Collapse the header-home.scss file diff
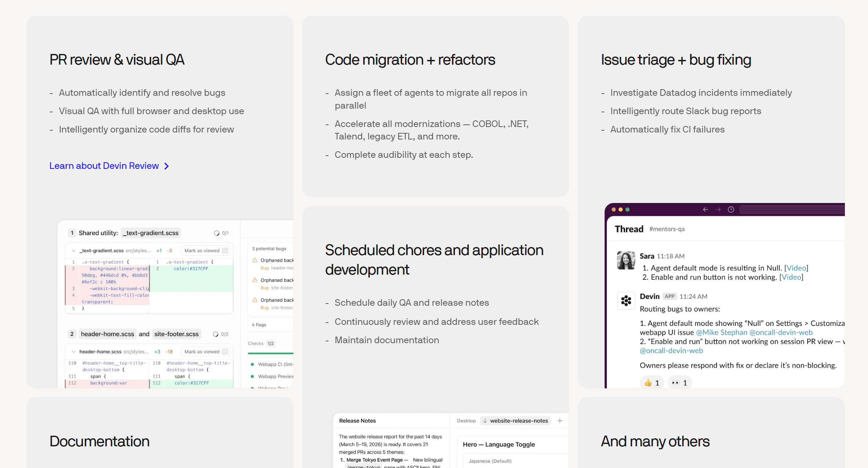The height and width of the screenshot is (468, 868). pos(73,352)
